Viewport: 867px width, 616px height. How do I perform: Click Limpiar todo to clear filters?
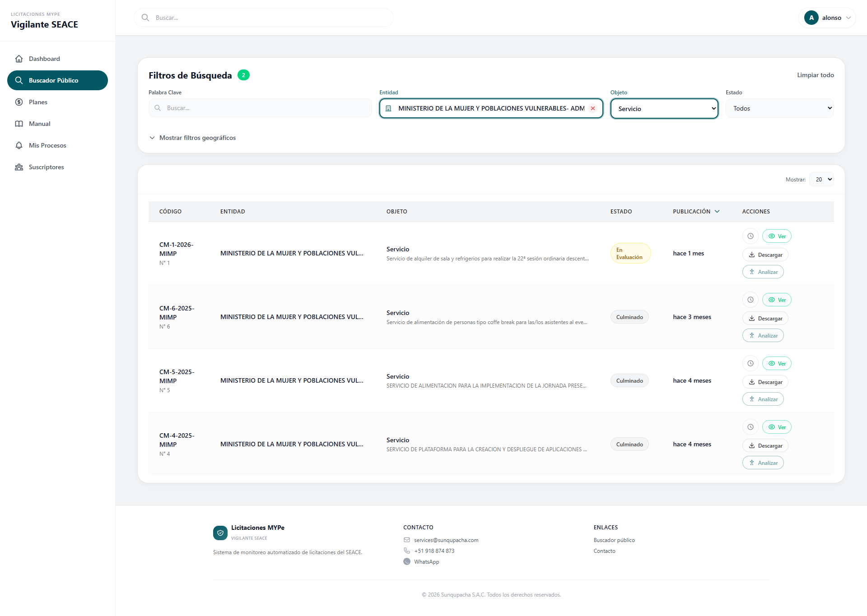[815, 75]
